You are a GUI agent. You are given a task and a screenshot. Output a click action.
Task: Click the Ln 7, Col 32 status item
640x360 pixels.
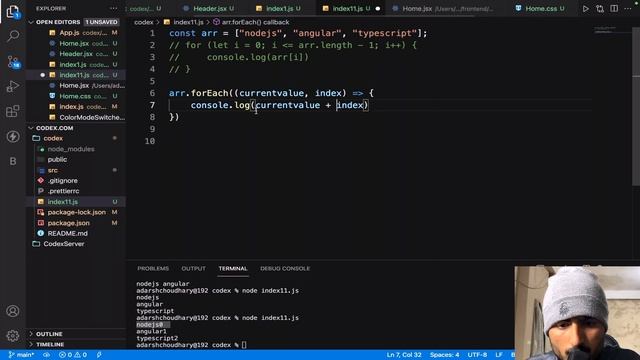click(x=404, y=355)
